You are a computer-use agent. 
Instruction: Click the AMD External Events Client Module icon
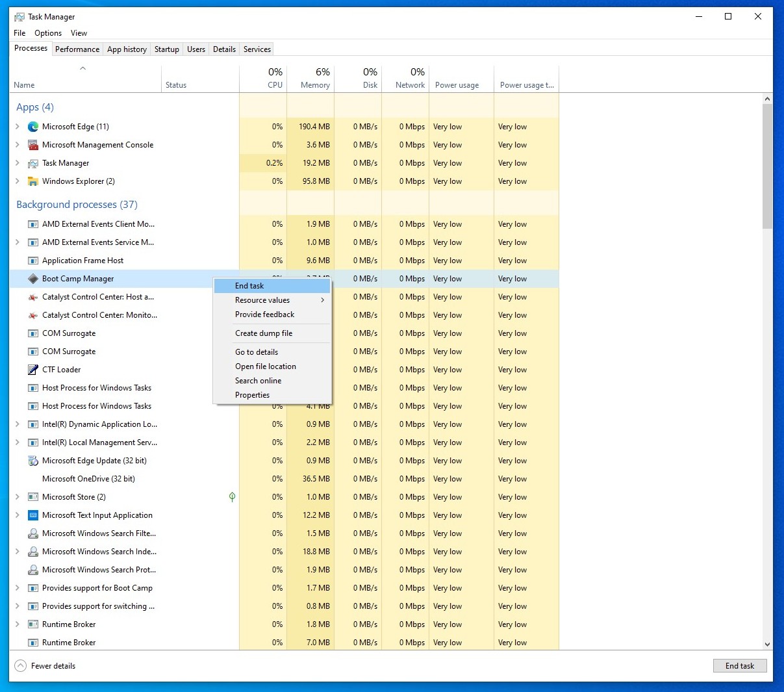33,224
